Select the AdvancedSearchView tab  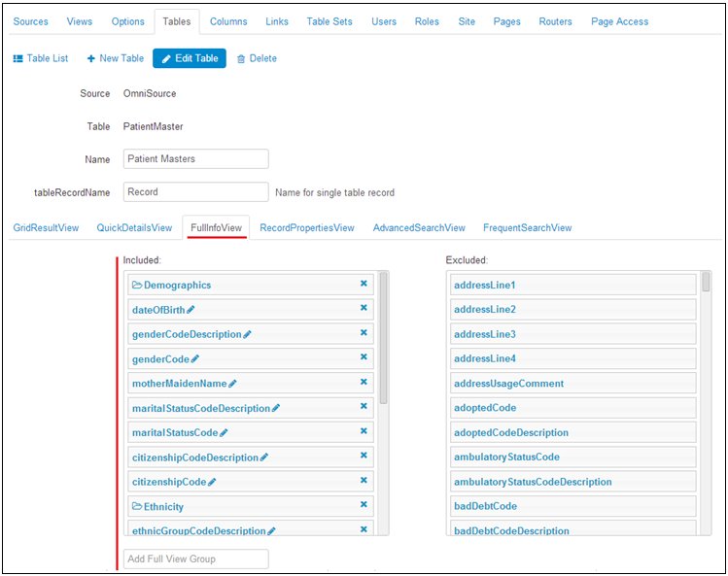419,227
